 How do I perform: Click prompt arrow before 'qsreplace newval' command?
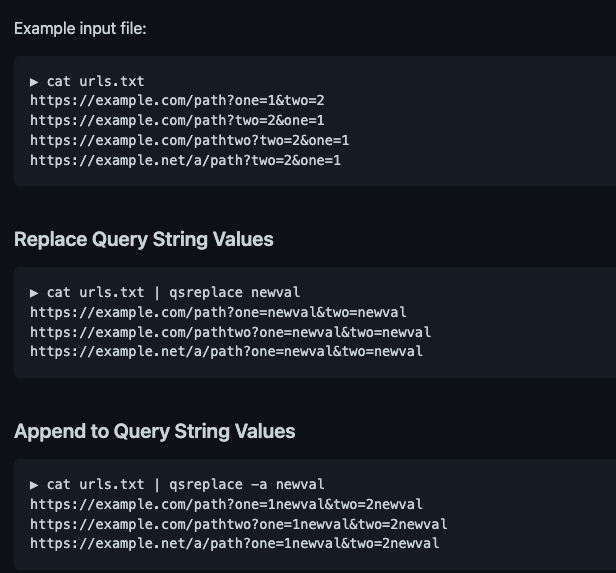34,293
